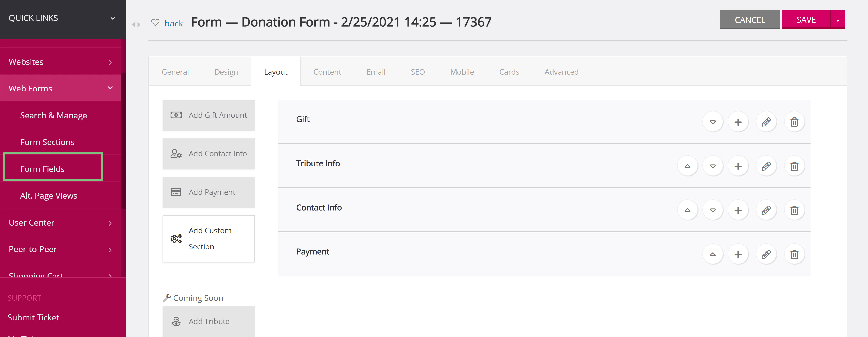This screenshot has width=868, height=337.
Task: Click the CANCEL button
Action: point(750,20)
